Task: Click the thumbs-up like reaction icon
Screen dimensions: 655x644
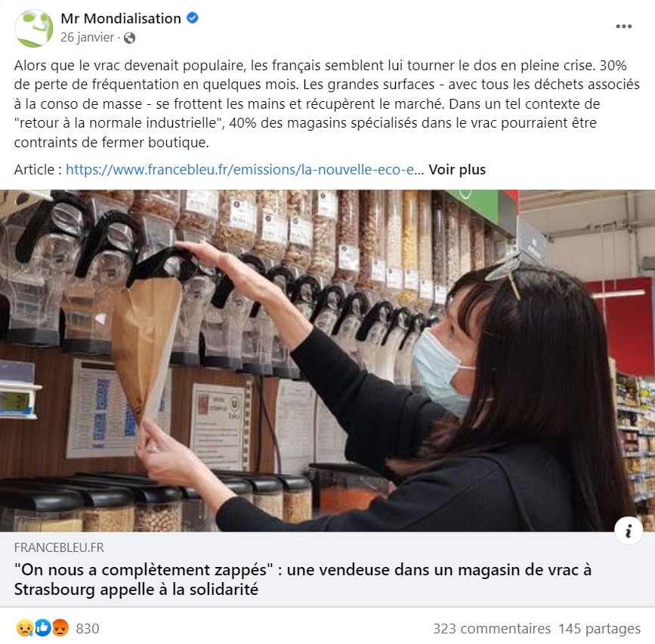Action: 42,628
